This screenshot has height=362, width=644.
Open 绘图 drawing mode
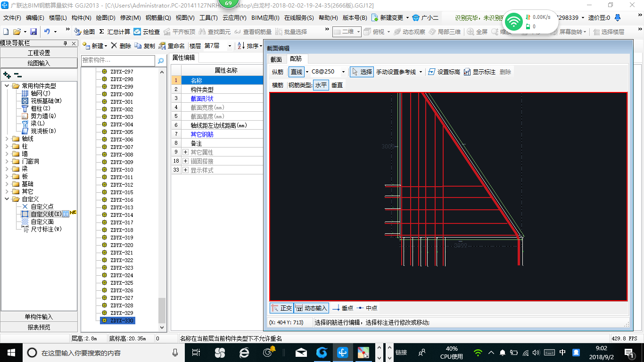[84, 32]
